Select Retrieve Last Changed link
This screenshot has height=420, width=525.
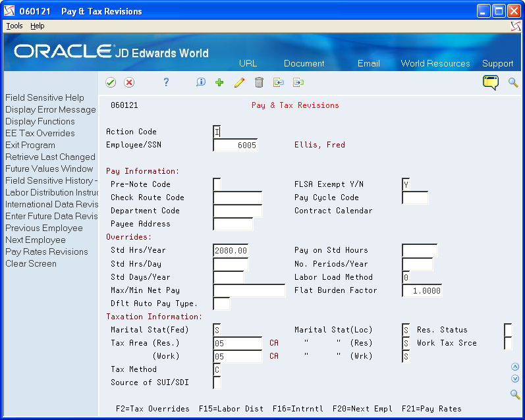click(x=50, y=157)
